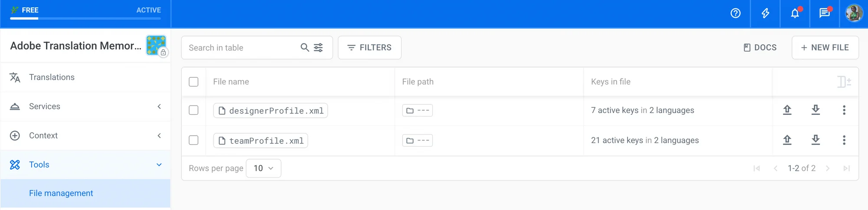The height and width of the screenshot is (210, 868).
Task: Download teamProfile.xml using the download icon
Action: 815,140
